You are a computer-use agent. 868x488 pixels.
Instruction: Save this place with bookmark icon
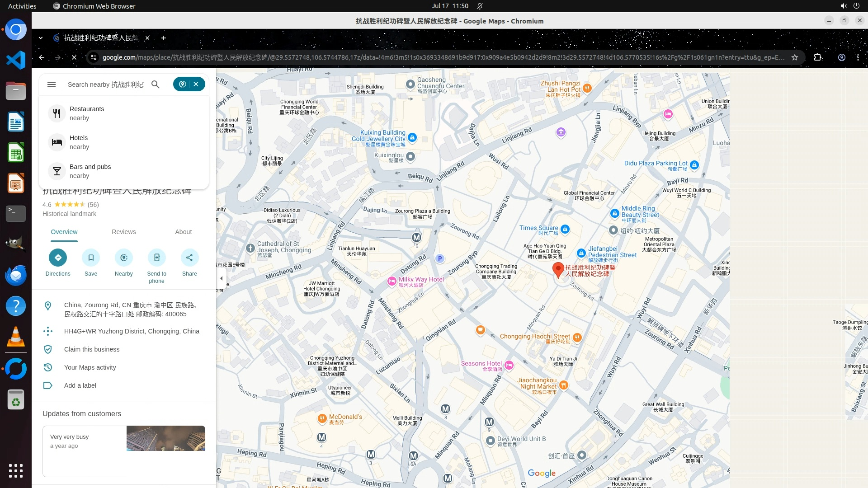(x=91, y=258)
